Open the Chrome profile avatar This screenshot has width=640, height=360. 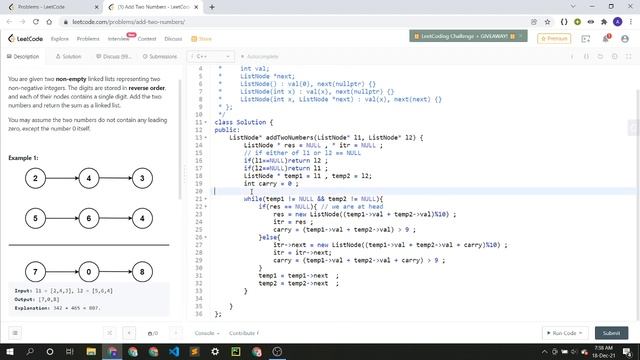(618, 22)
